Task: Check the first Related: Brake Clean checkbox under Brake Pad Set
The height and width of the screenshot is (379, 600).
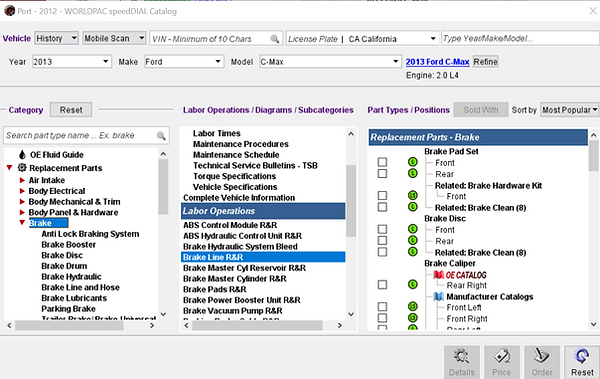Action: tap(382, 207)
